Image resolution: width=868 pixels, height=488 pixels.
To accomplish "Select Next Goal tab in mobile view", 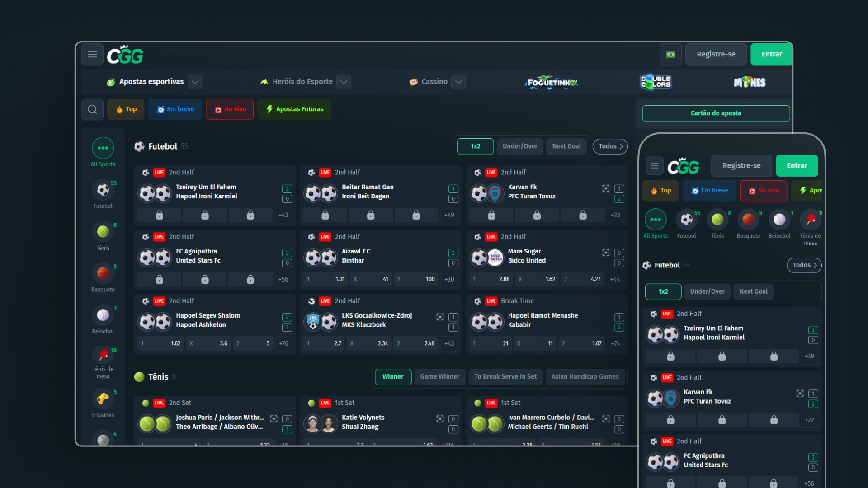I will pos(754,291).
